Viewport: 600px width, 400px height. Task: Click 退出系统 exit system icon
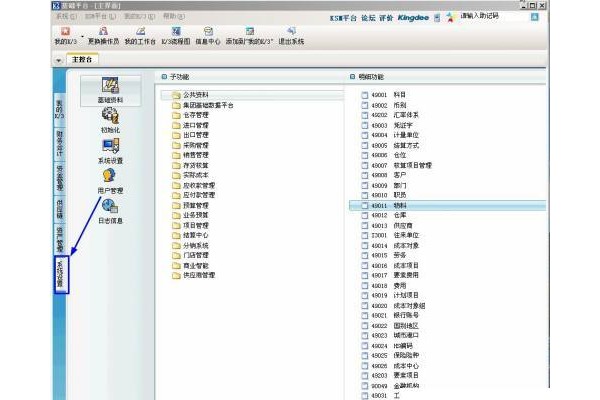click(x=291, y=36)
